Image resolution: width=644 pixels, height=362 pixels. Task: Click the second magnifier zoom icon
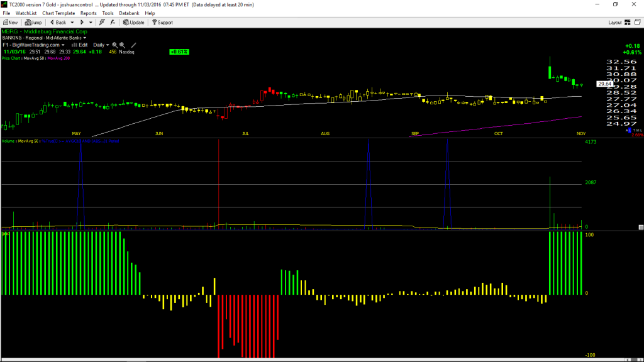click(x=123, y=45)
